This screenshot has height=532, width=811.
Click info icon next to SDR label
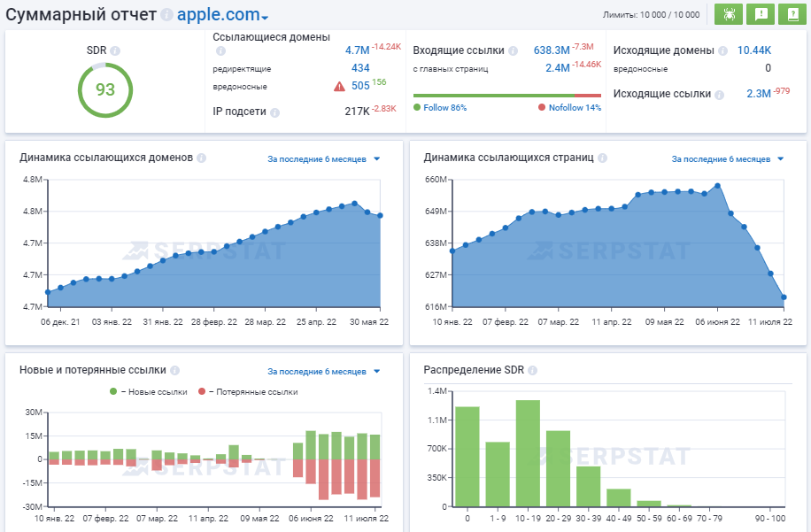pyautogui.click(x=115, y=51)
